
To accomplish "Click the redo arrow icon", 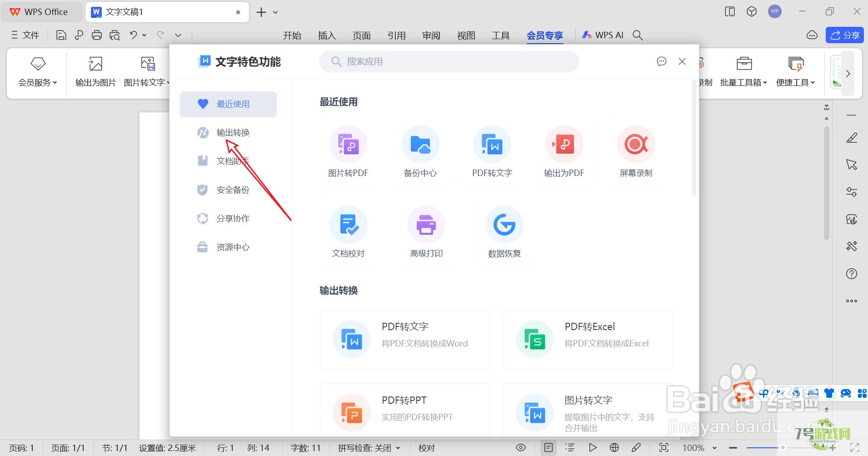I will pyautogui.click(x=160, y=35).
